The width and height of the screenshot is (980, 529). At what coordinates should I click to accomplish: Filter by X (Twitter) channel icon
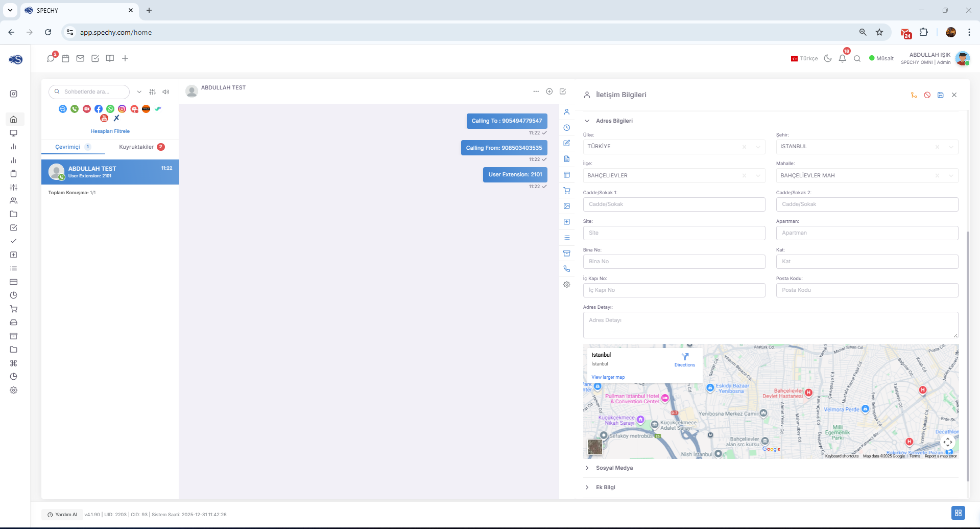(116, 118)
